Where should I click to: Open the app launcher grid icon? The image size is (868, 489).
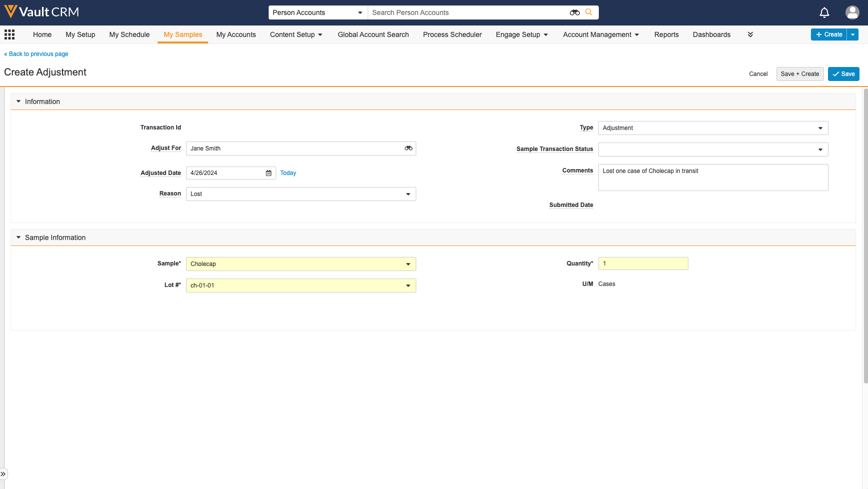pos(10,34)
